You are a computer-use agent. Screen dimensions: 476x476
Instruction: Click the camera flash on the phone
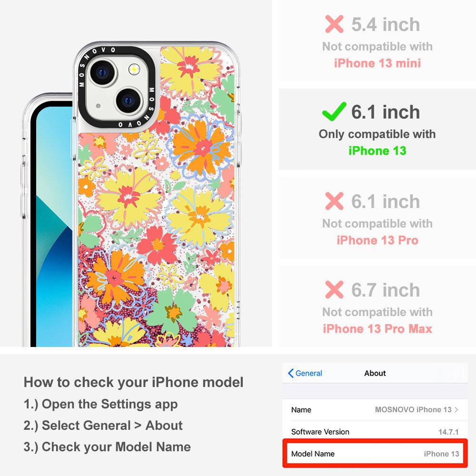pyautogui.click(x=134, y=69)
